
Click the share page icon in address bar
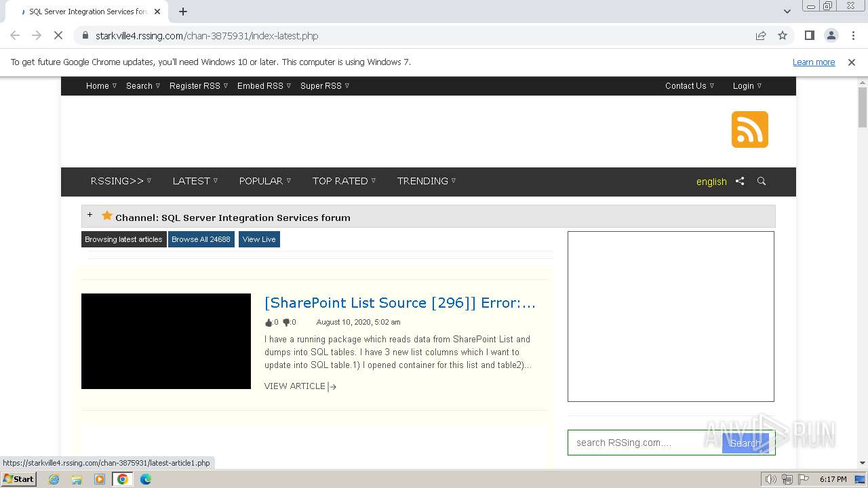click(x=761, y=35)
